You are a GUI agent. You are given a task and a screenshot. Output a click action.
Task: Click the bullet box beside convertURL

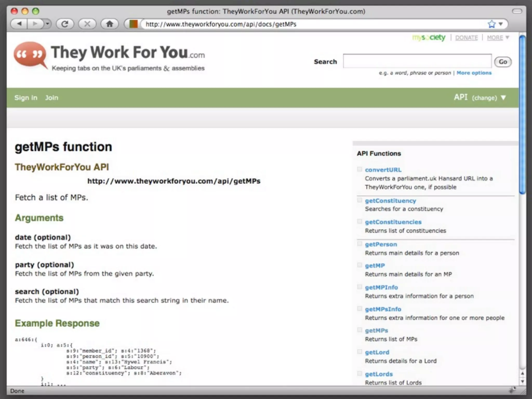(x=360, y=169)
